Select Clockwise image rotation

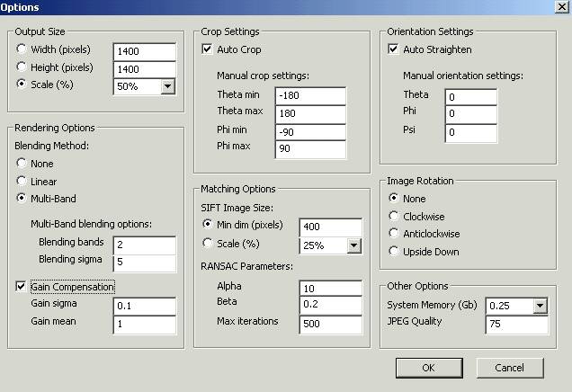pos(394,216)
